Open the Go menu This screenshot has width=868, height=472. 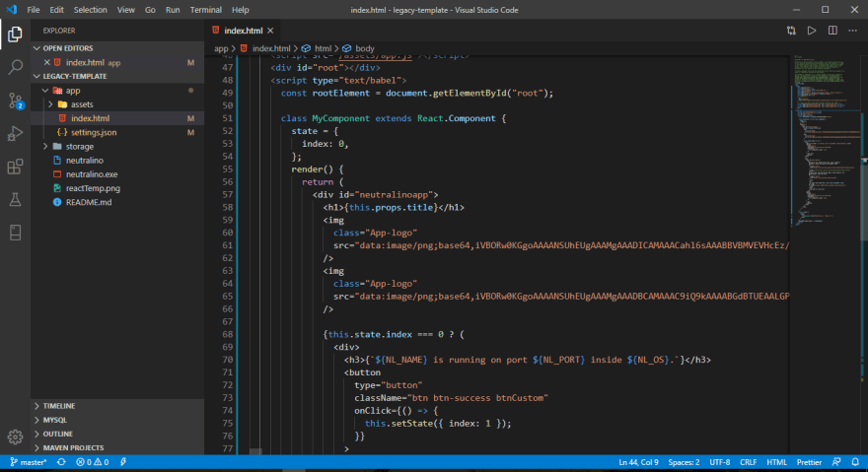pos(150,10)
